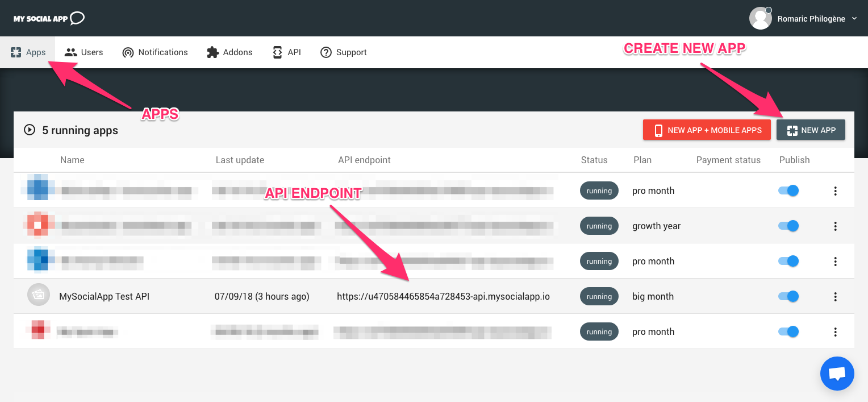Open the Users tab

(x=84, y=52)
